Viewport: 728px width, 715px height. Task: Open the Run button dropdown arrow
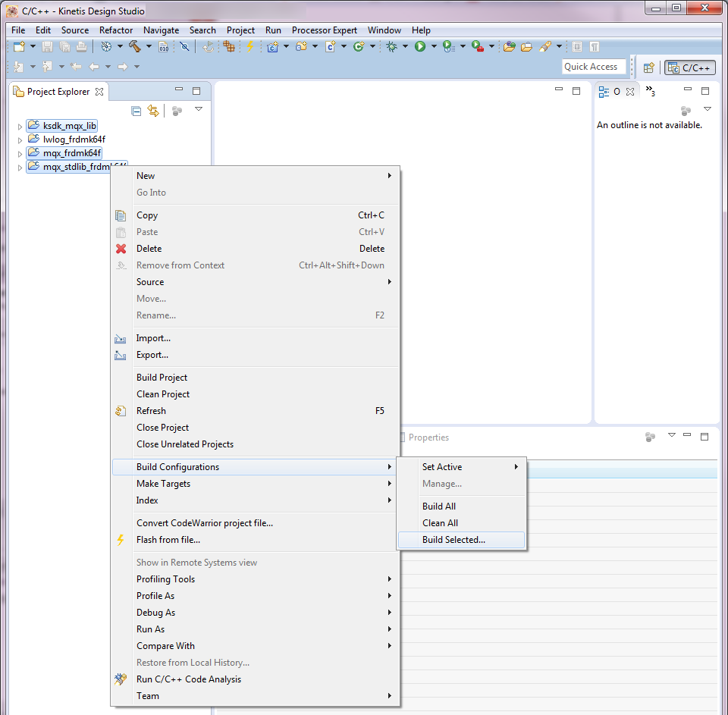point(434,46)
